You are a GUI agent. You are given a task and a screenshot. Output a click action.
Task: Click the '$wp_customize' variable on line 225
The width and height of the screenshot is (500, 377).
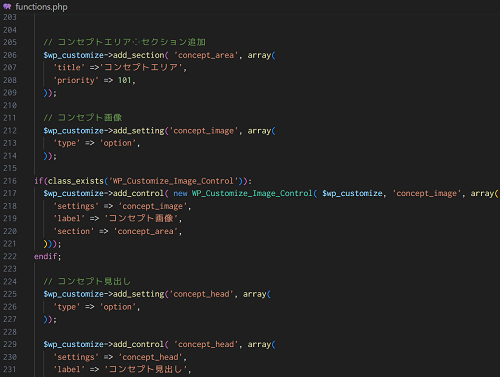[x=73, y=294]
